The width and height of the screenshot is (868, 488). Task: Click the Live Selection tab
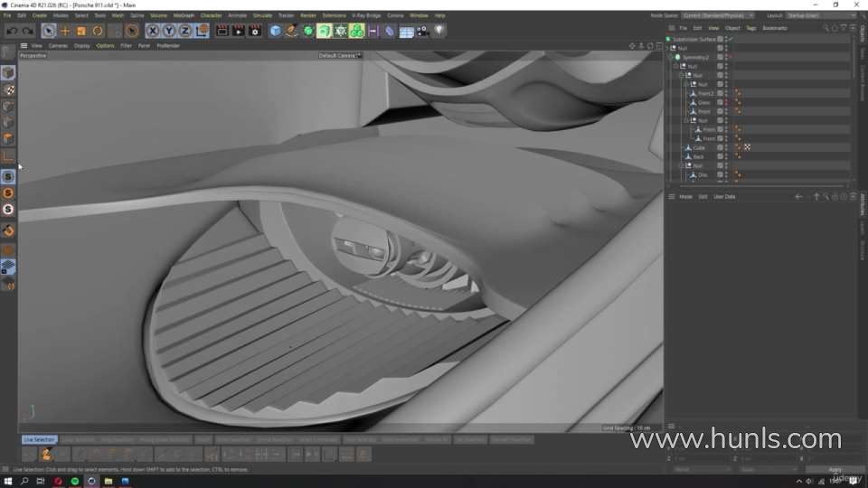39,440
